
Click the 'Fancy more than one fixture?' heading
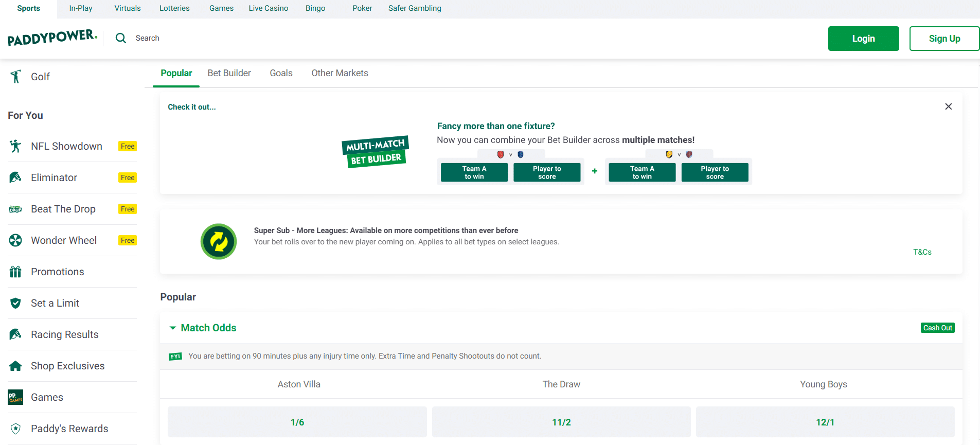click(x=496, y=126)
